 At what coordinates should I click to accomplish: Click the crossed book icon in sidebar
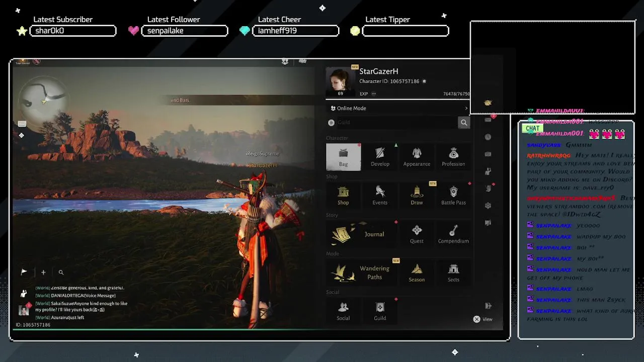pos(488,223)
